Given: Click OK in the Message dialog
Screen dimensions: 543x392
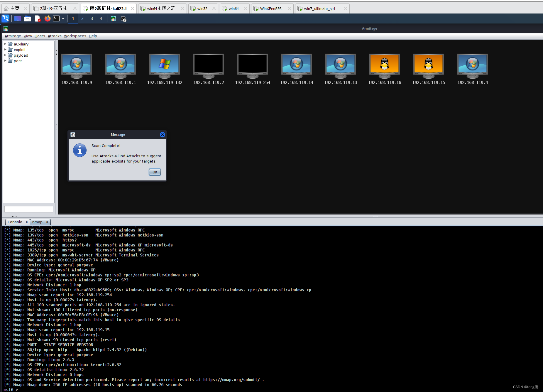Looking at the screenshot, I should point(155,172).
